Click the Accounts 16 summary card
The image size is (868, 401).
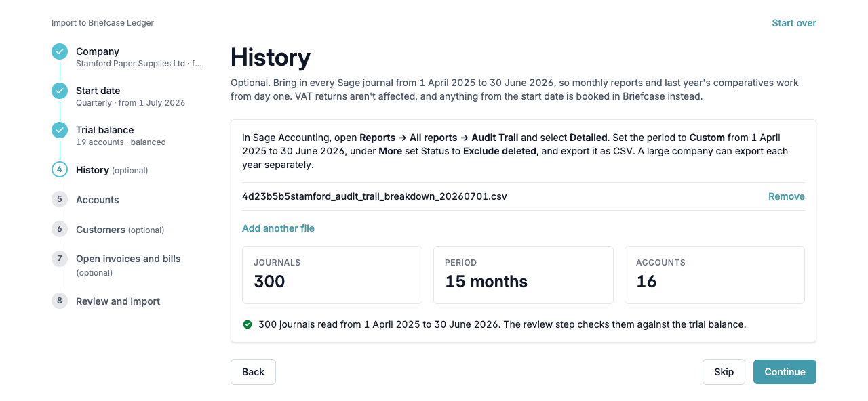coord(715,275)
